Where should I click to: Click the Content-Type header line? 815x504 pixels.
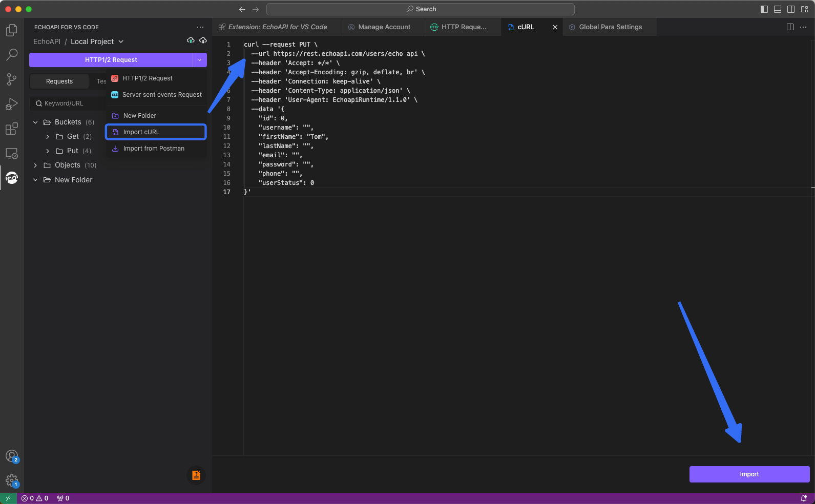(x=331, y=91)
